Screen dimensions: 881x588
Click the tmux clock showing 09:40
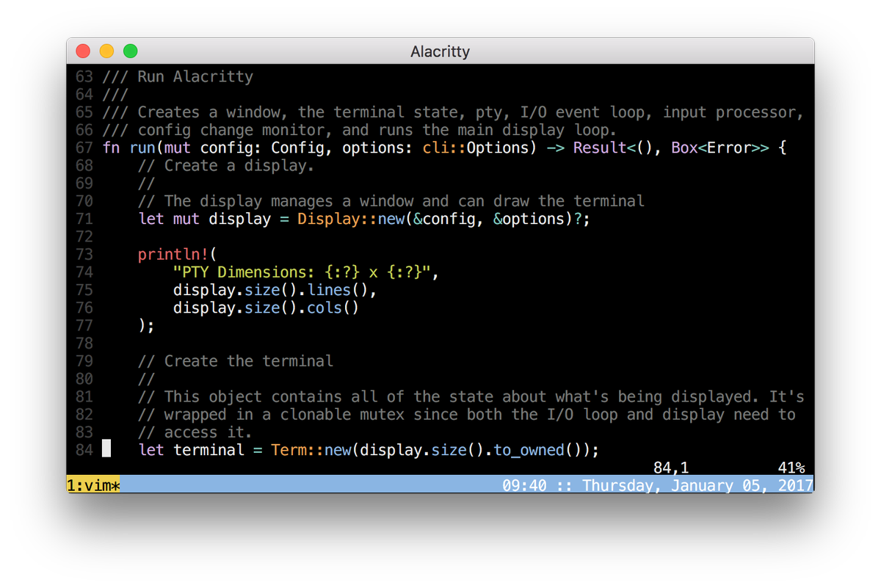[524, 485]
